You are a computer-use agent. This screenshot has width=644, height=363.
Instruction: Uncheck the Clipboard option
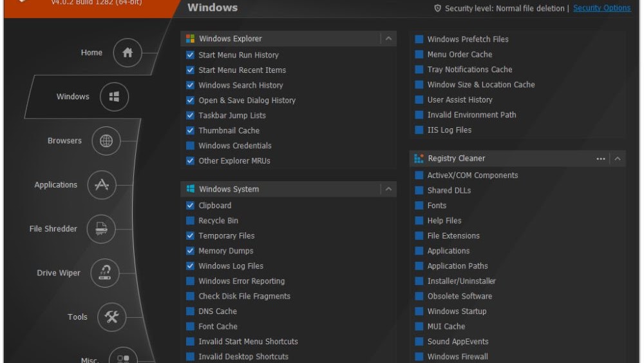click(x=190, y=206)
